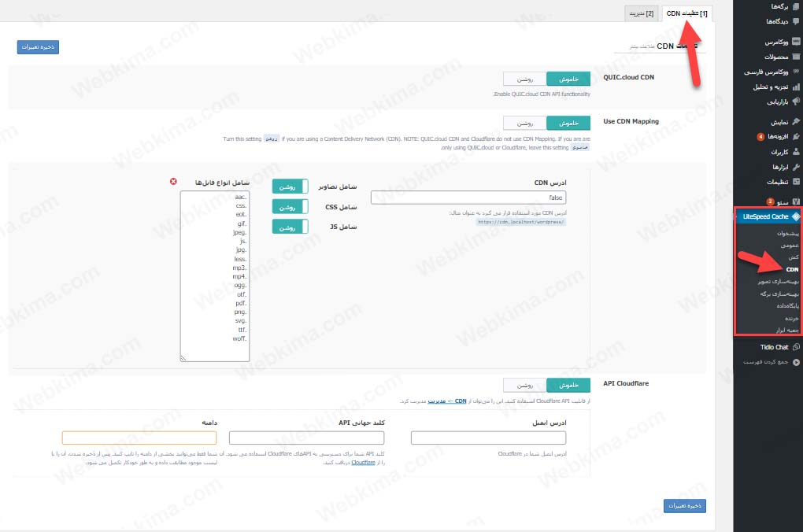
Task: Click the textarea resize handle corner
Action: (183, 358)
